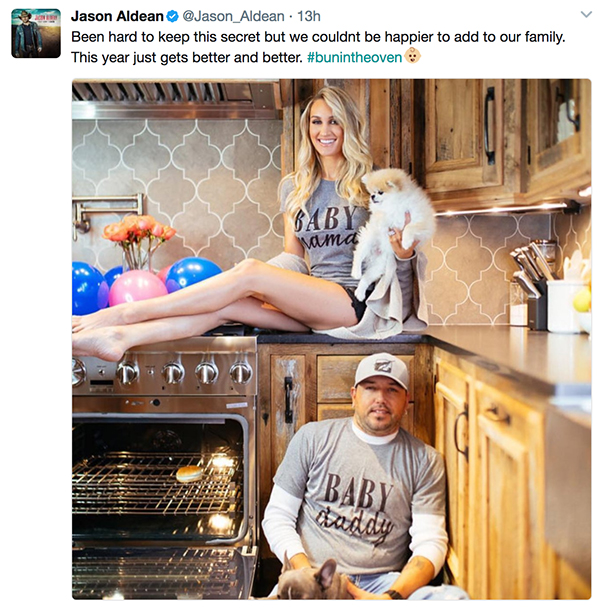The image size is (600, 610).
Task: Click the pink balloon in the photo
Action: coord(137,287)
